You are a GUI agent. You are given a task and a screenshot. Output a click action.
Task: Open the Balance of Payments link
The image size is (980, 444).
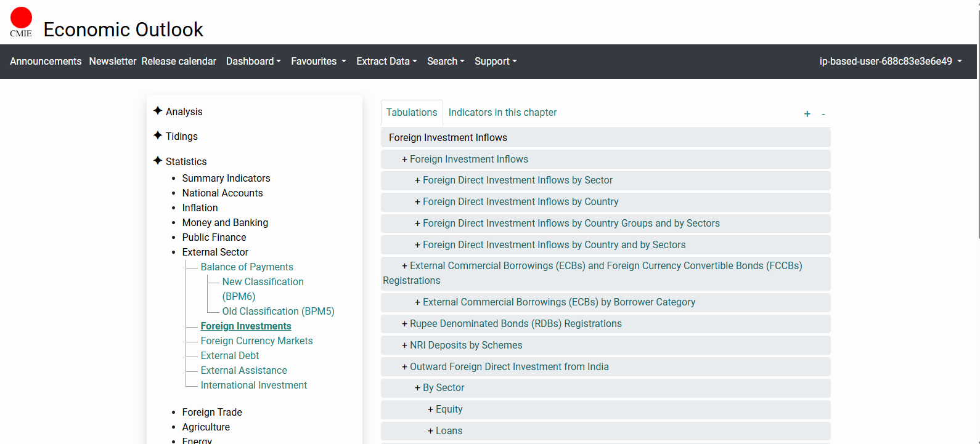[247, 267]
